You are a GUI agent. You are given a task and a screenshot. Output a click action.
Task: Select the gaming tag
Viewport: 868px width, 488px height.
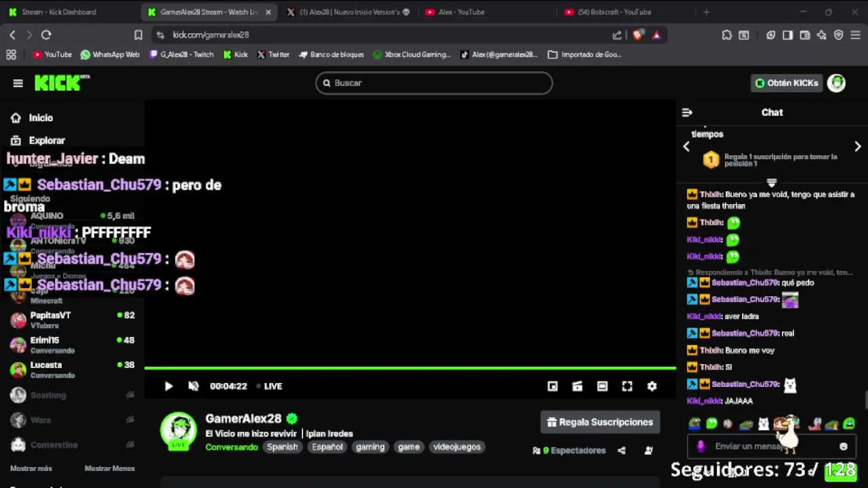(x=370, y=447)
